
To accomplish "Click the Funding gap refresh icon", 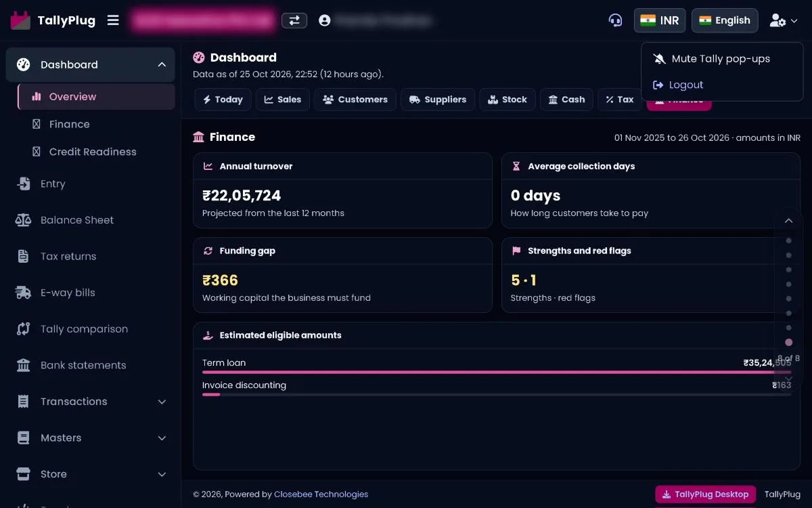I will coord(208,251).
